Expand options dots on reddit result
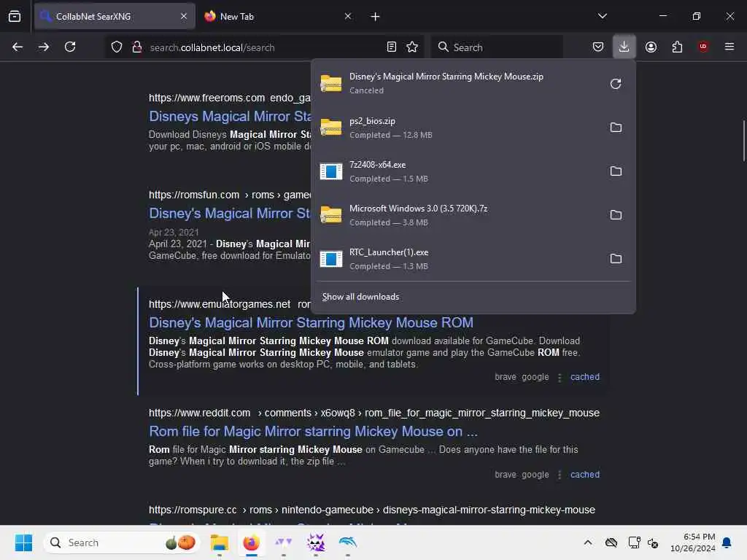Screen dimensions: 747x560 560,475
